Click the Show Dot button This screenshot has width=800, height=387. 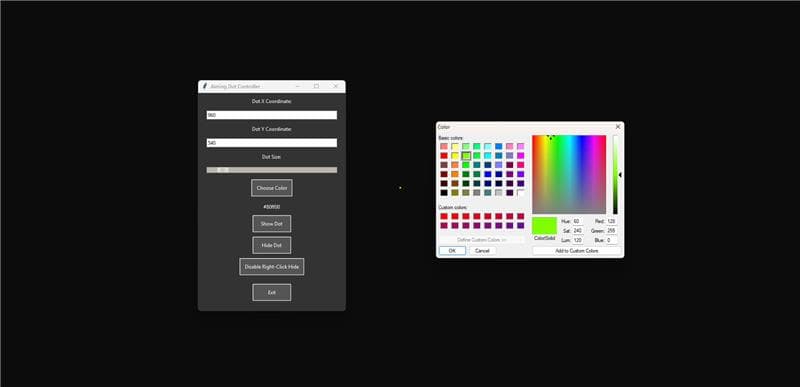click(271, 224)
